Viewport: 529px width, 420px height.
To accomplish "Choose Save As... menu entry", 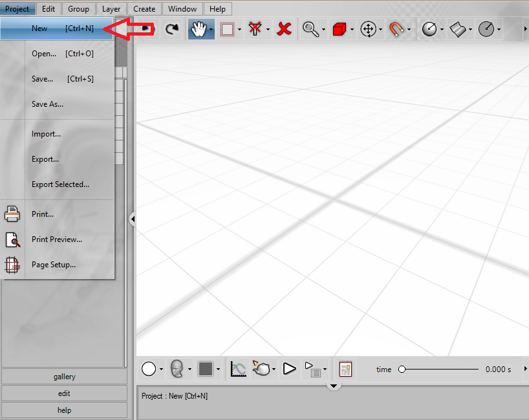I will (57, 104).
